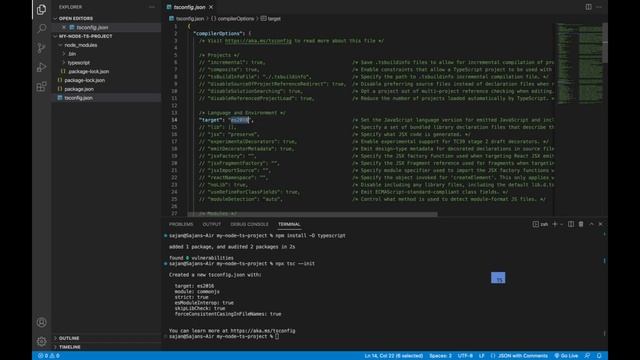Screen dimensions: 640x360
Task: Expand the typescript folder
Action: [x=78, y=63]
